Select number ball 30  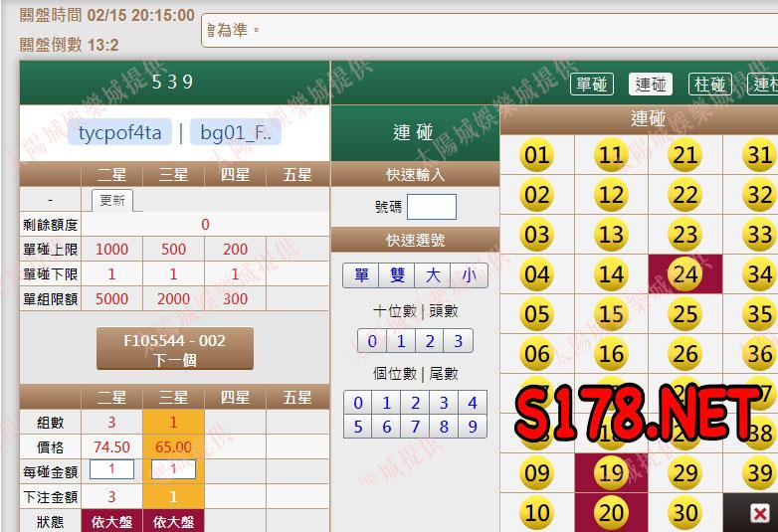pyautogui.click(x=685, y=513)
